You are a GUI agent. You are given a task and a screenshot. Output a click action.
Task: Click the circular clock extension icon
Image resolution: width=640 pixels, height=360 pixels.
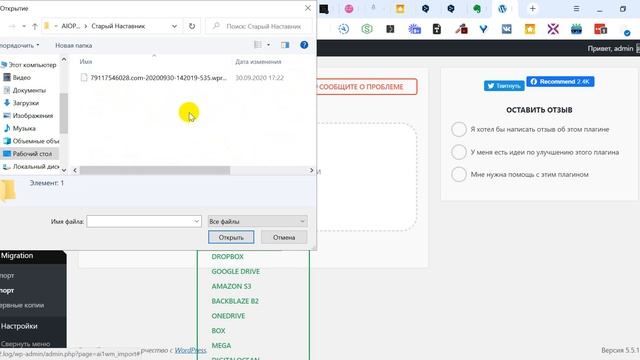[344, 29]
